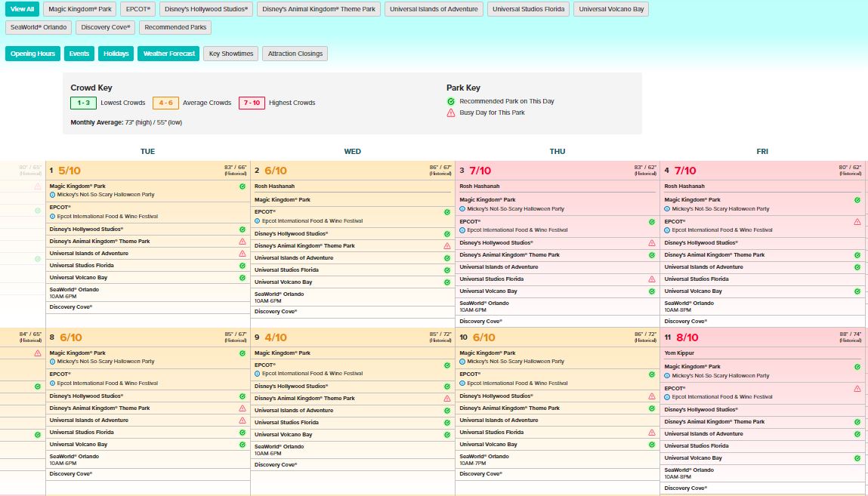
Task: Click recommended check for Hollywood Studios on Tuesday 8
Action: pyautogui.click(x=242, y=396)
